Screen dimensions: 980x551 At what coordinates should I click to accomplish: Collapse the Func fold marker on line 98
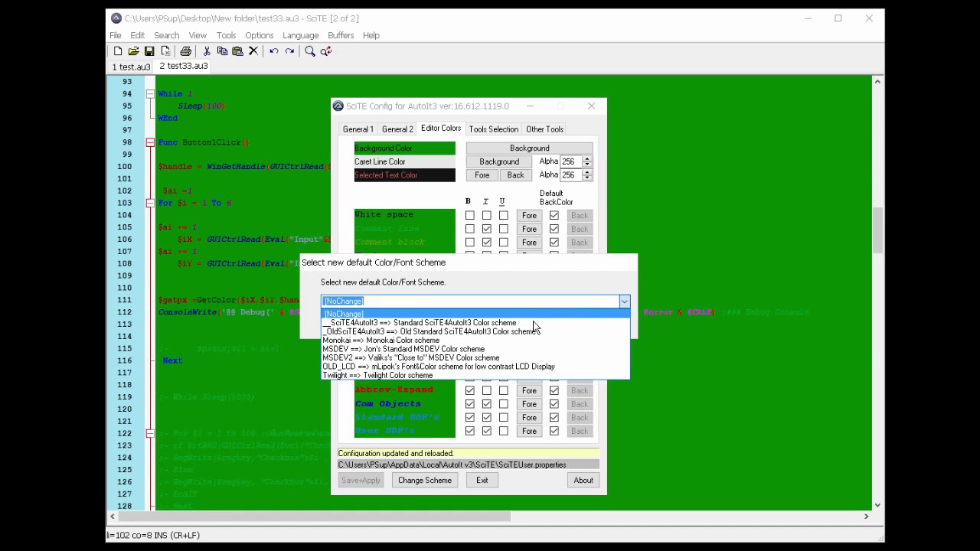coord(150,142)
